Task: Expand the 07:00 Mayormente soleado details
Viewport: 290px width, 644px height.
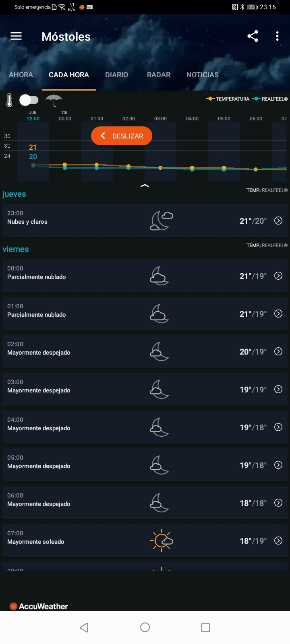Action: 278,541
